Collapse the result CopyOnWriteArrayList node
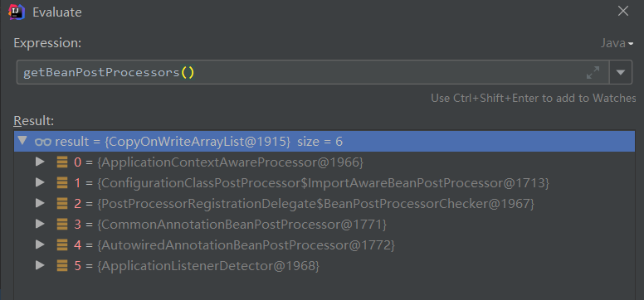This screenshot has width=644, height=300. 23,141
